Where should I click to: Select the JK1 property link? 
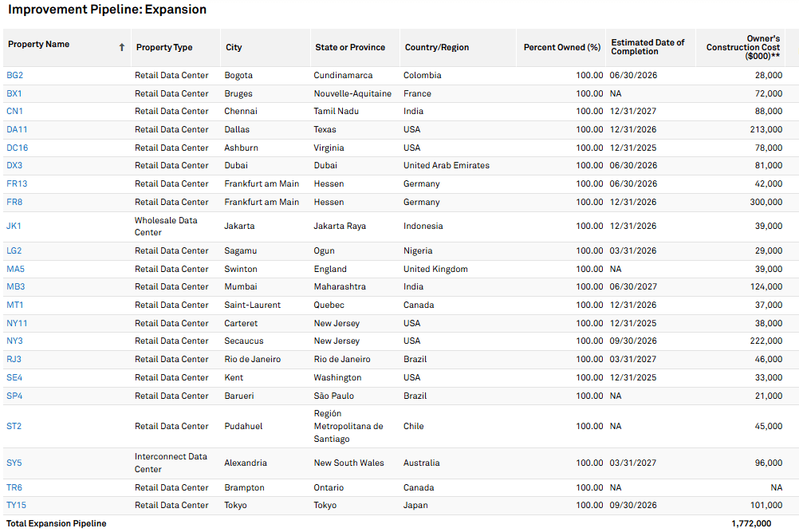click(x=14, y=226)
